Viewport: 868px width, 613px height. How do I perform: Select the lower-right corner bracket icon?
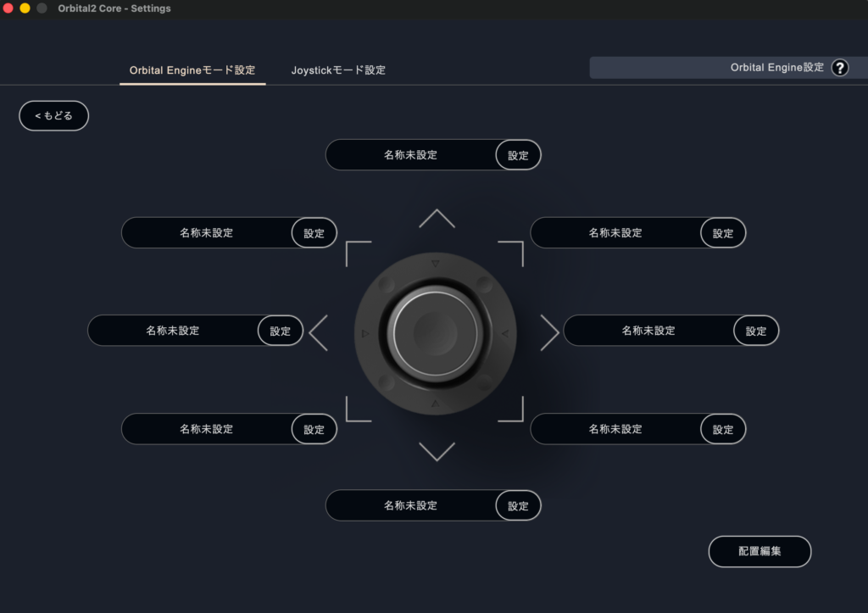[x=510, y=410]
